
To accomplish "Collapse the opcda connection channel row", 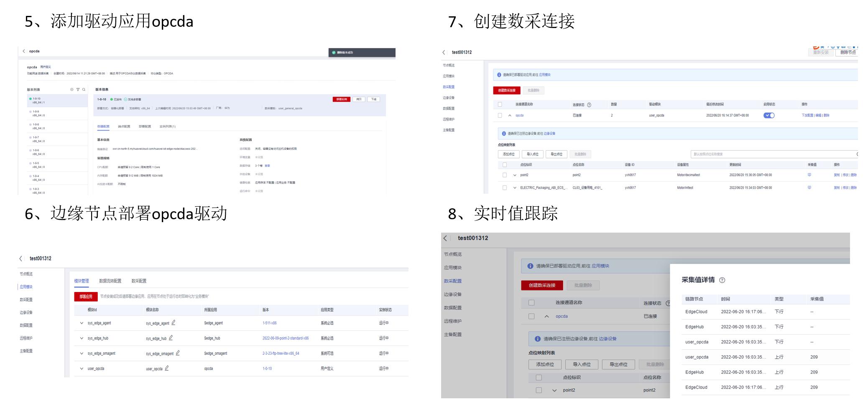I will pyautogui.click(x=509, y=115).
